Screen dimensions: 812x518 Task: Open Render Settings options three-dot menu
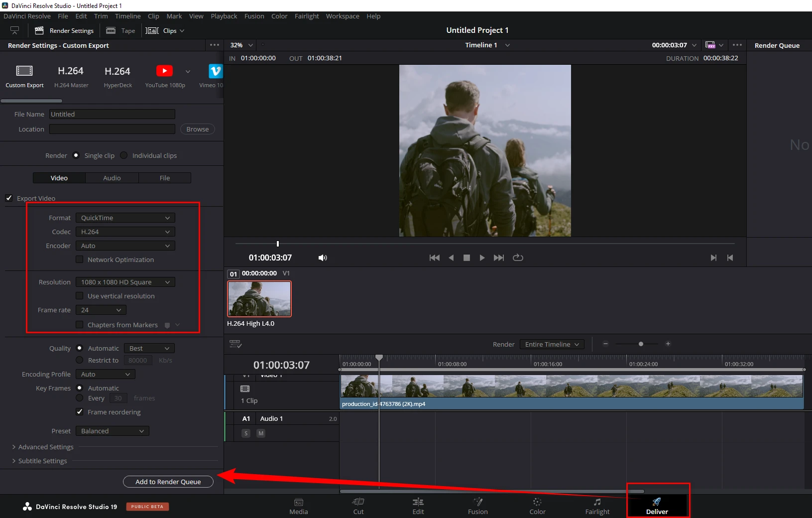(x=215, y=45)
